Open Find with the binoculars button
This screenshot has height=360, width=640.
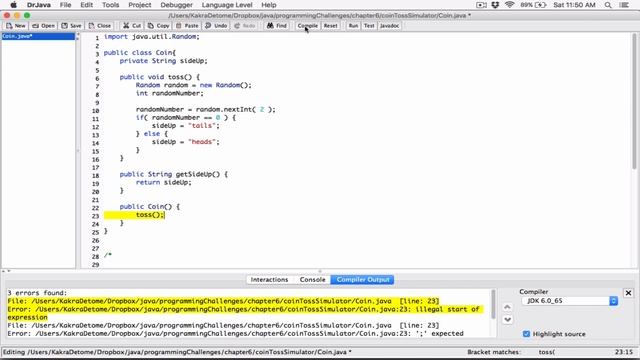click(277, 26)
